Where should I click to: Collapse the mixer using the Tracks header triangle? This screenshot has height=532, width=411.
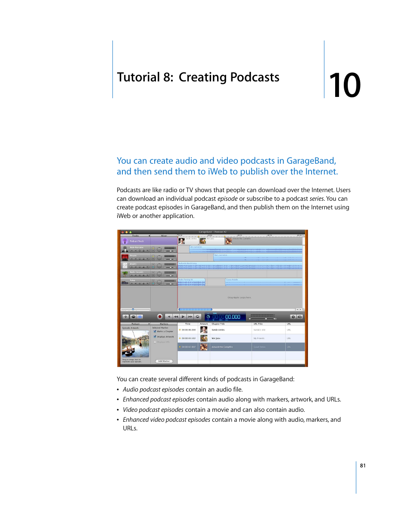pos(149,236)
